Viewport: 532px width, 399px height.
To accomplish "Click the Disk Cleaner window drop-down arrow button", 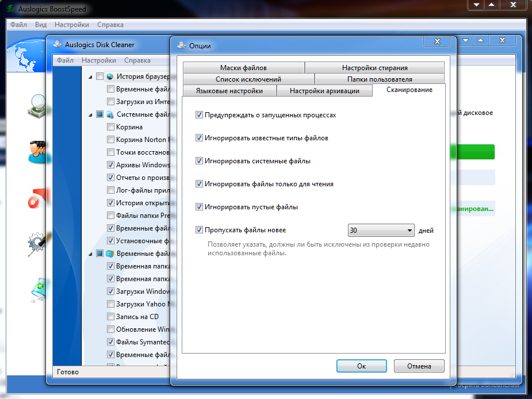I will (x=465, y=40).
